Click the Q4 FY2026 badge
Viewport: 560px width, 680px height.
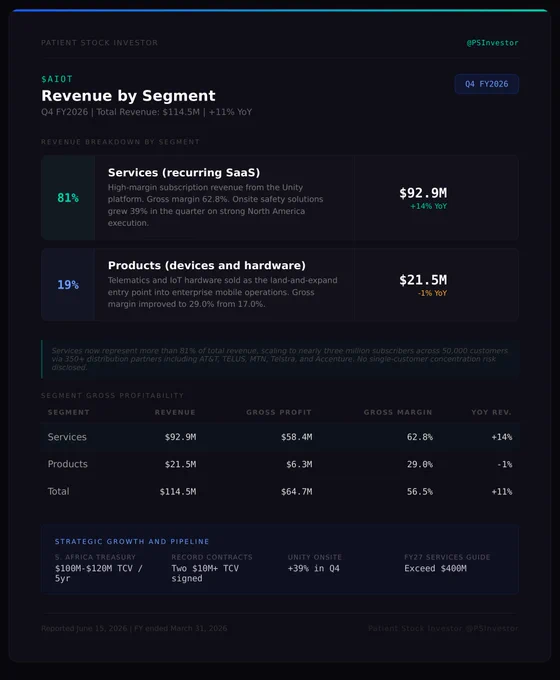pos(486,84)
